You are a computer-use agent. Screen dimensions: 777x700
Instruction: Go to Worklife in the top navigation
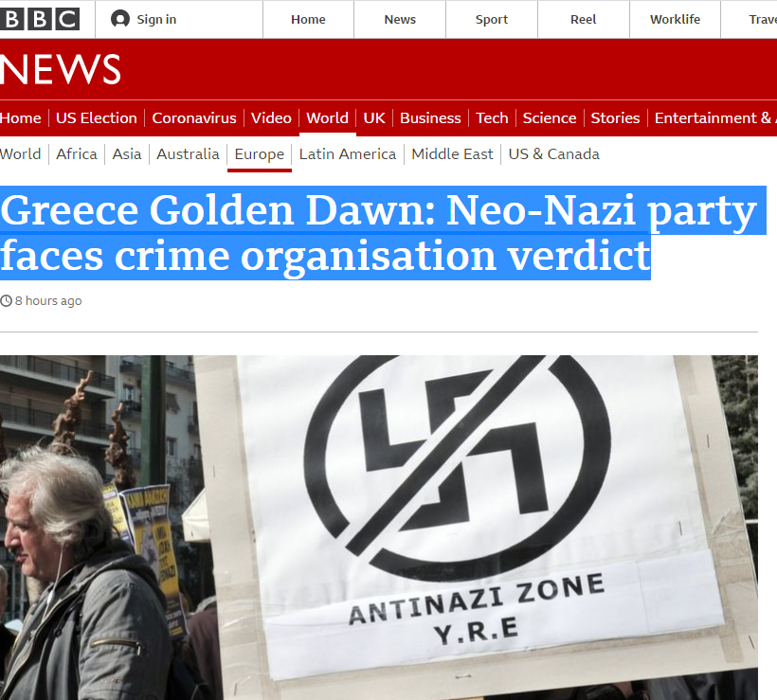(675, 19)
